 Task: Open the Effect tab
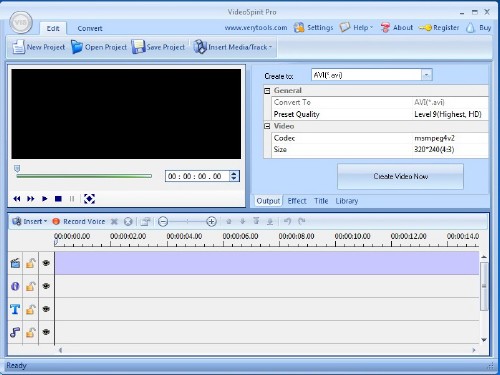(297, 201)
